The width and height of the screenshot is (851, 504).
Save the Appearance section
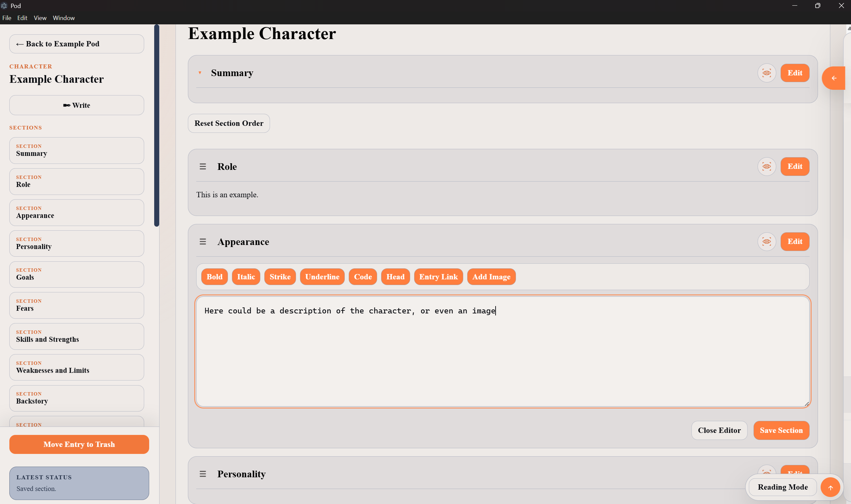pyautogui.click(x=781, y=430)
